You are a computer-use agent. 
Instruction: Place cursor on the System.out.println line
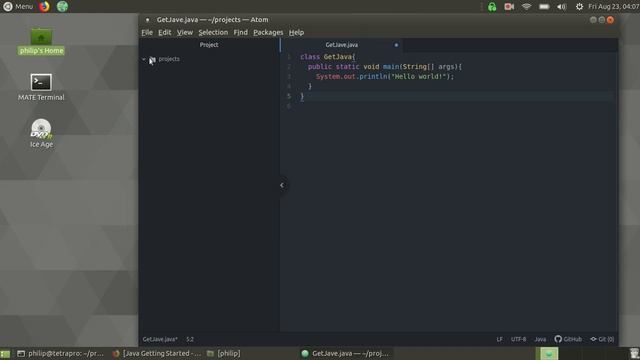point(384,76)
